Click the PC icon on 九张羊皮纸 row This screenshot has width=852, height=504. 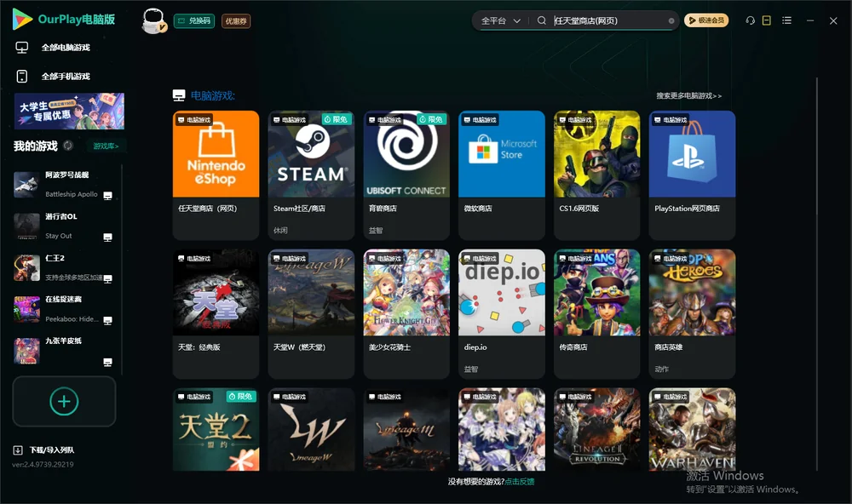(x=107, y=363)
